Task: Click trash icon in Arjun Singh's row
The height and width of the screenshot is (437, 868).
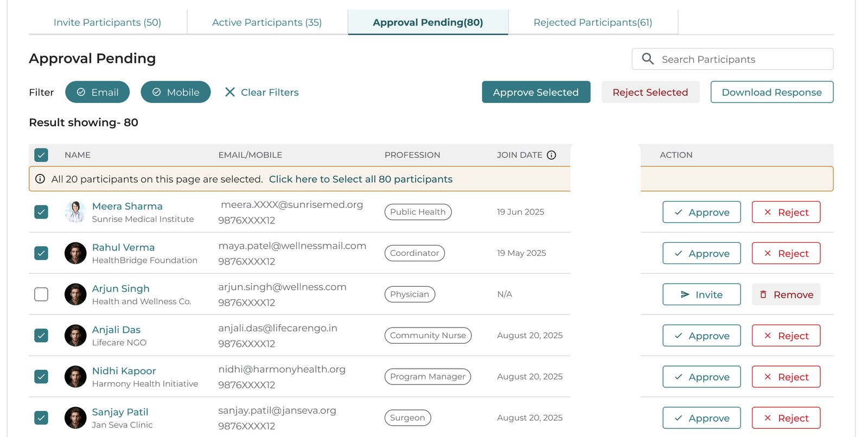Action: pos(763,294)
